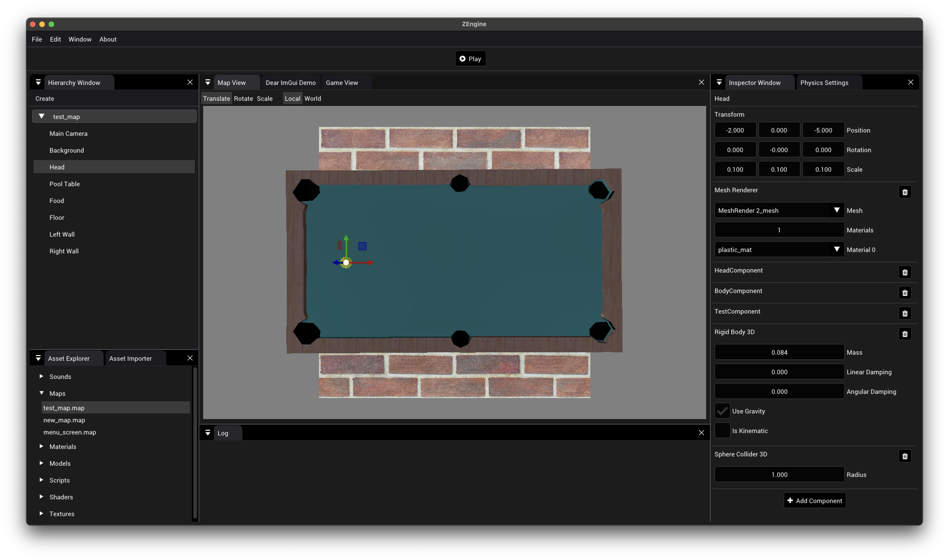Viewport: 949px width, 560px height.
Task: Click the Log panel menu arrow icon
Action: point(208,433)
